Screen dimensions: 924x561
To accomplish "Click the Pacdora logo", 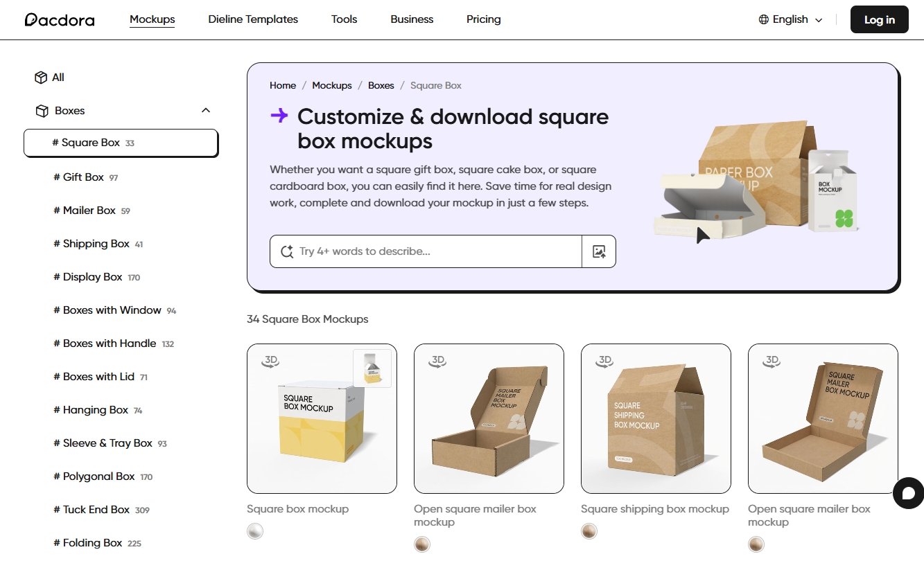I will (60, 19).
